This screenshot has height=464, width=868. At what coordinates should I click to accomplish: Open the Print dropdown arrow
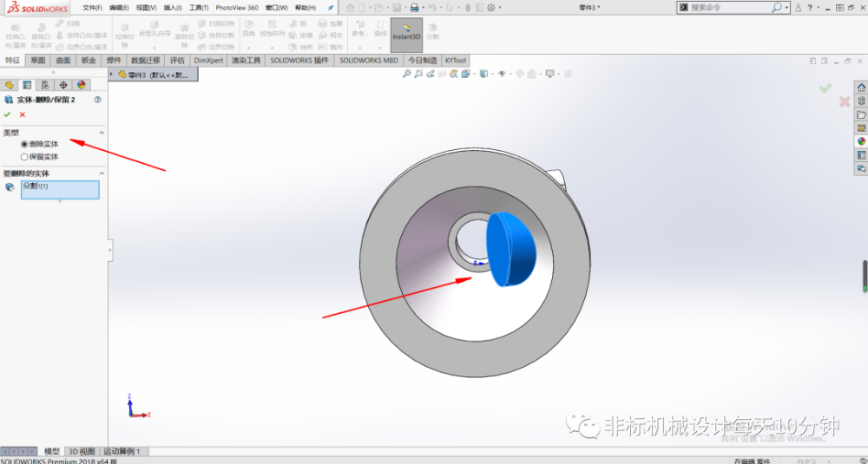(423, 8)
